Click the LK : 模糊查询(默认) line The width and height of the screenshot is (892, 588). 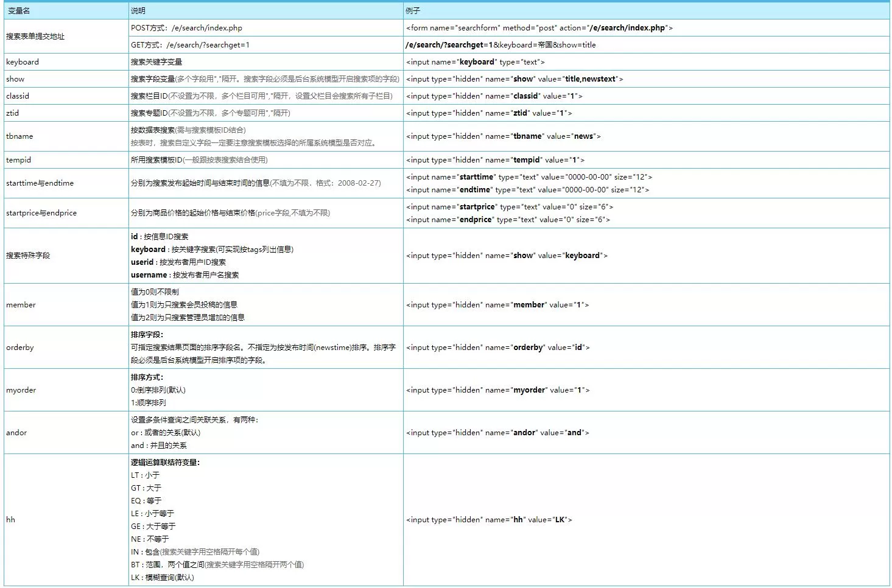point(163,578)
